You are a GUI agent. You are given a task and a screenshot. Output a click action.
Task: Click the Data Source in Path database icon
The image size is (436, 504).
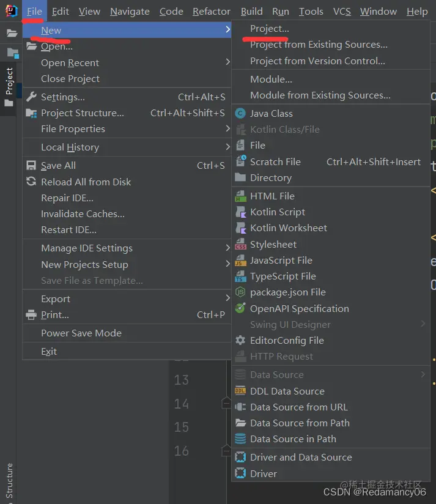pyautogui.click(x=240, y=439)
